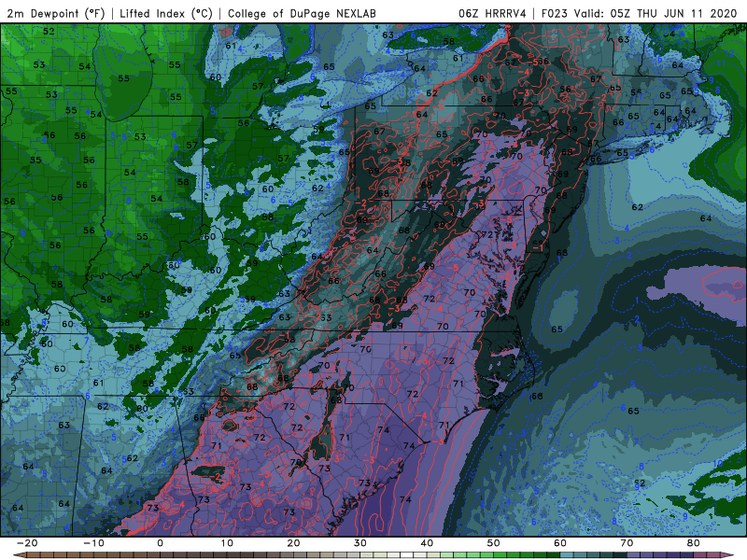Click the 10 value on the color scale
The width and height of the screenshot is (747, 560).
click(227, 543)
